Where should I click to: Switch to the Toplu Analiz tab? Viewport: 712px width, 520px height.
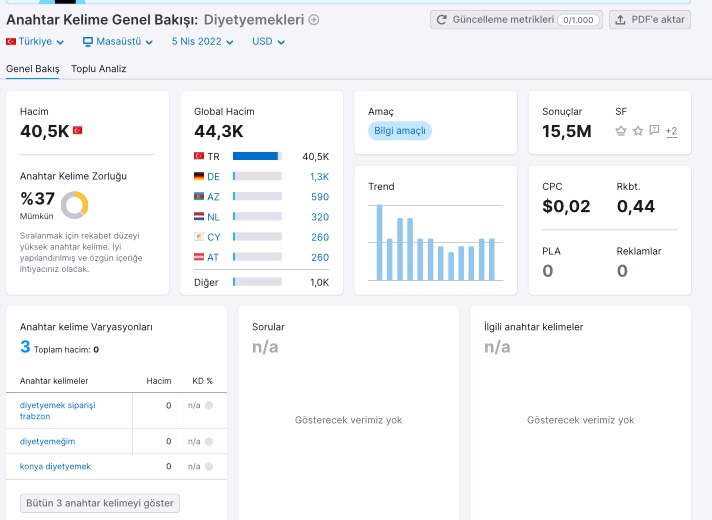[x=99, y=69]
